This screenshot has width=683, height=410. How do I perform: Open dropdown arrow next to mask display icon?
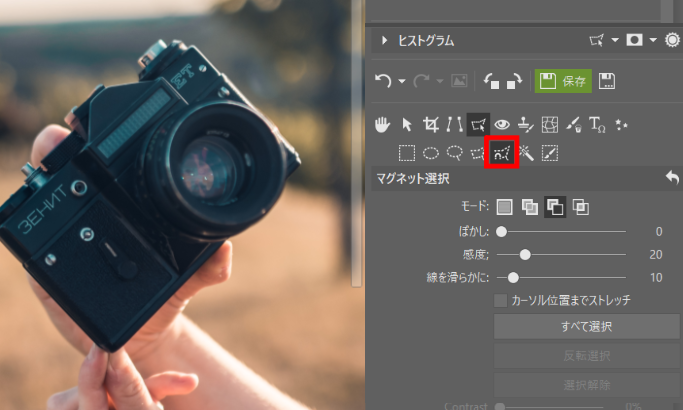click(653, 41)
